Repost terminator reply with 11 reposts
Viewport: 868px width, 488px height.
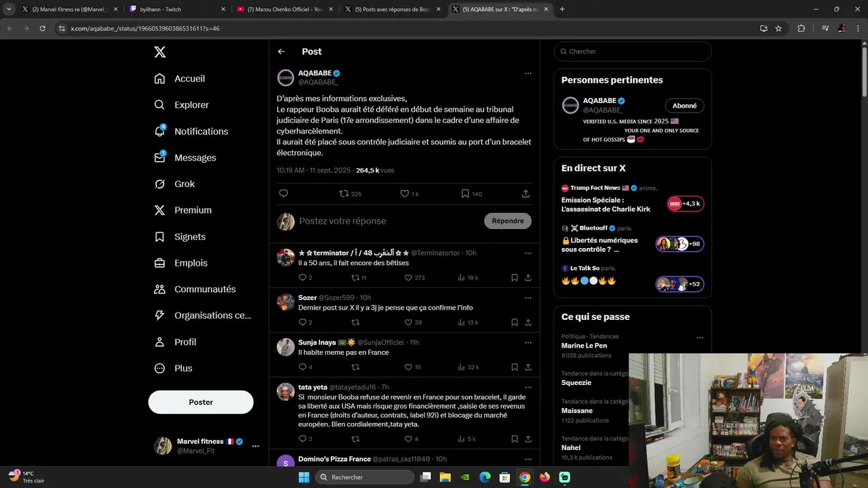[x=358, y=278]
